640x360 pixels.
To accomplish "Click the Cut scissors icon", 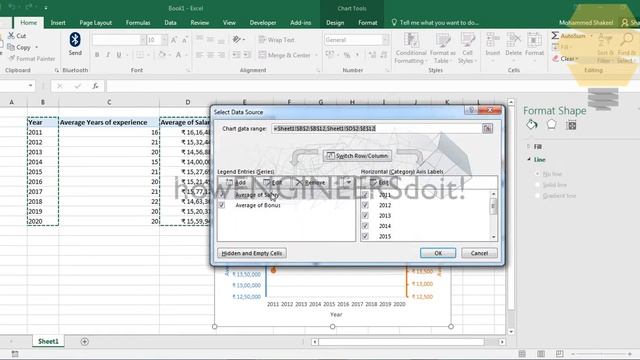I will click(x=11, y=36).
